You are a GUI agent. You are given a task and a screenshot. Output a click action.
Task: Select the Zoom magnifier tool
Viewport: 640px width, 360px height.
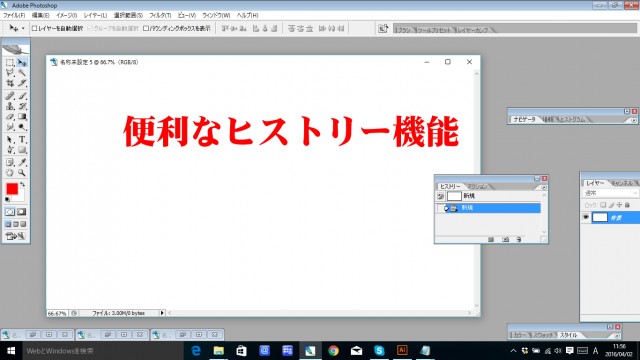pyautogui.click(x=22, y=173)
